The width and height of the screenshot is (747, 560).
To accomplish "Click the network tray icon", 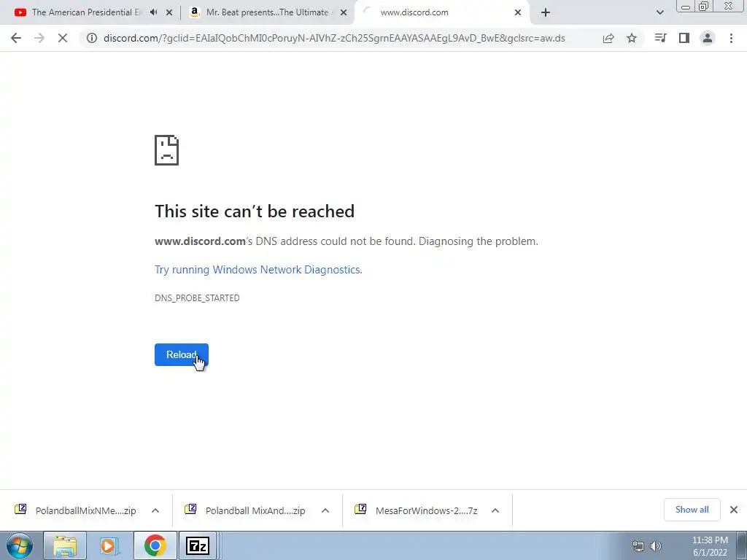I will (638, 546).
